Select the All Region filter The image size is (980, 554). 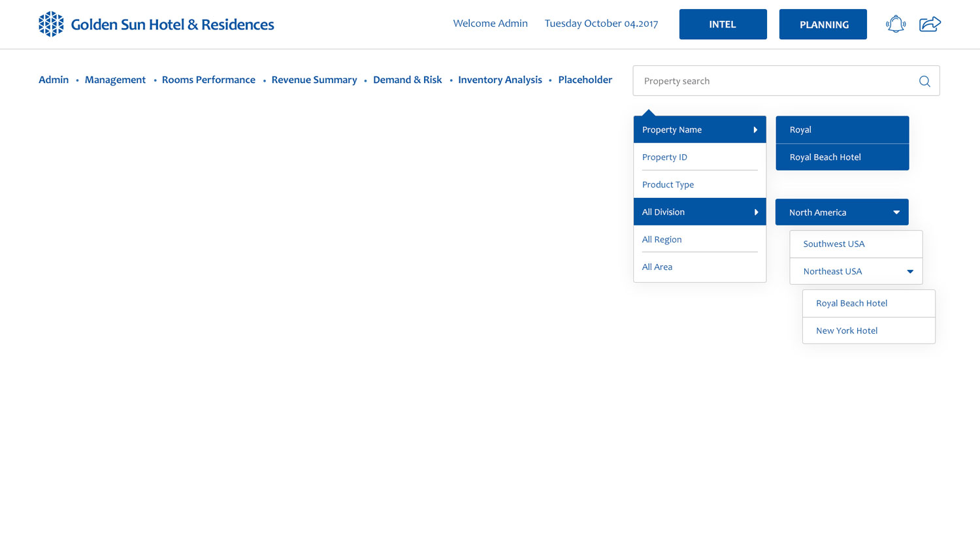click(700, 239)
